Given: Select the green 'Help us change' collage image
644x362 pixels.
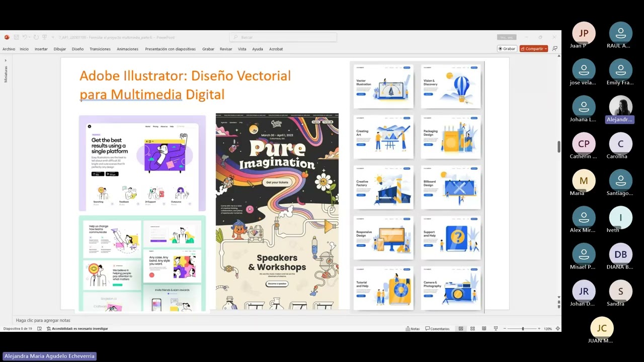Looking at the screenshot, I should (x=142, y=263).
